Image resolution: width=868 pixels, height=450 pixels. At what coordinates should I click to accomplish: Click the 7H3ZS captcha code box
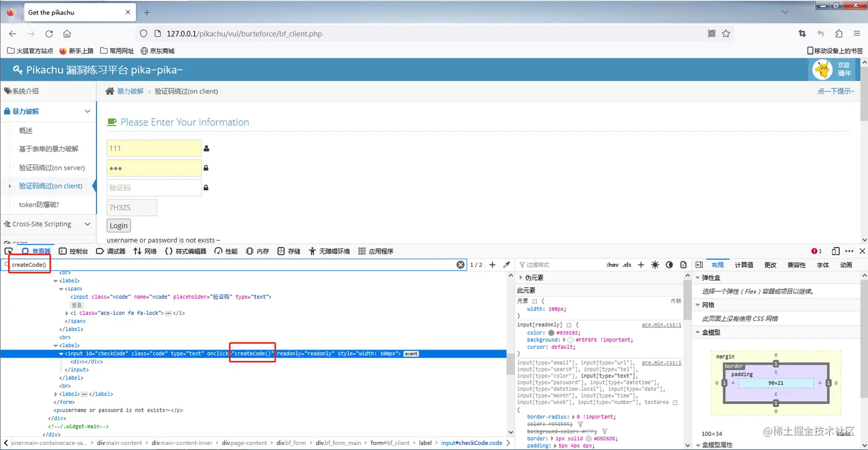[132, 207]
